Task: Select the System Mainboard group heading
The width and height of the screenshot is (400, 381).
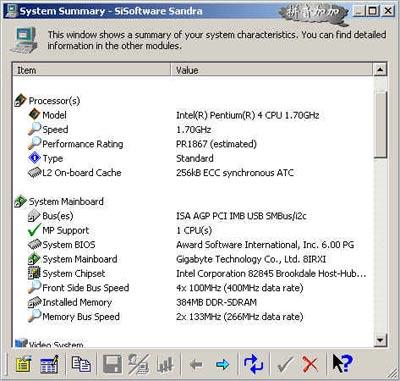Action: (66, 201)
